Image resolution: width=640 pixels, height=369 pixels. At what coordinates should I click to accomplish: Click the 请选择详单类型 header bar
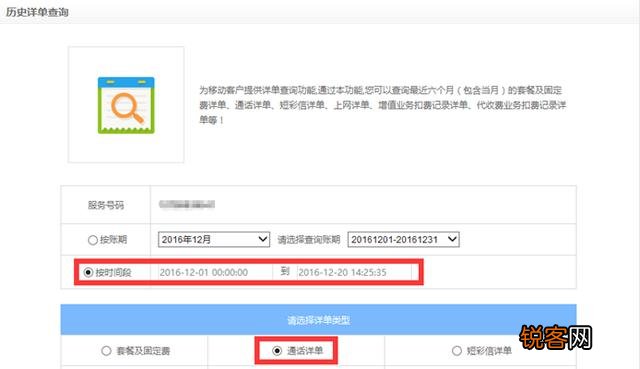tap(318, 320)
